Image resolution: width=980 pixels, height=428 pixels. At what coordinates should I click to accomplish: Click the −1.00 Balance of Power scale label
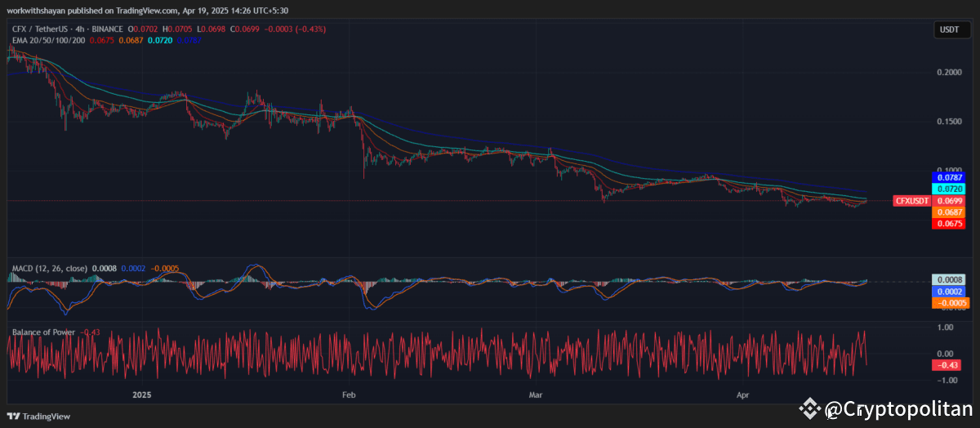click(948, 381)
